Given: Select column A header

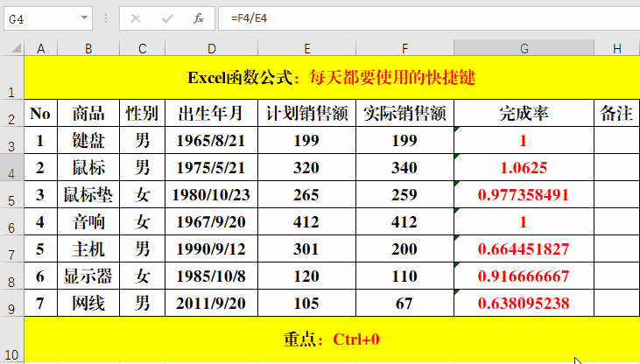Looking at the screenshot, I should tap(41, 48).
